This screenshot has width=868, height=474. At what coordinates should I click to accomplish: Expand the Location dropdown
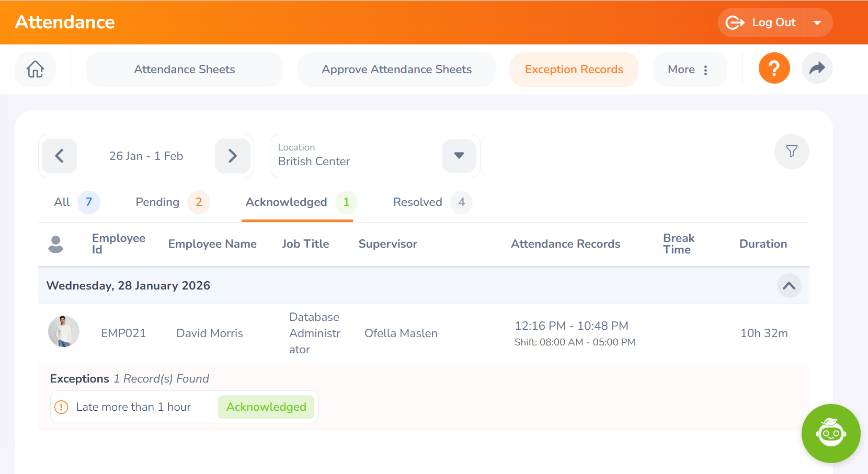pyautogui.click(x=459, y=156)
